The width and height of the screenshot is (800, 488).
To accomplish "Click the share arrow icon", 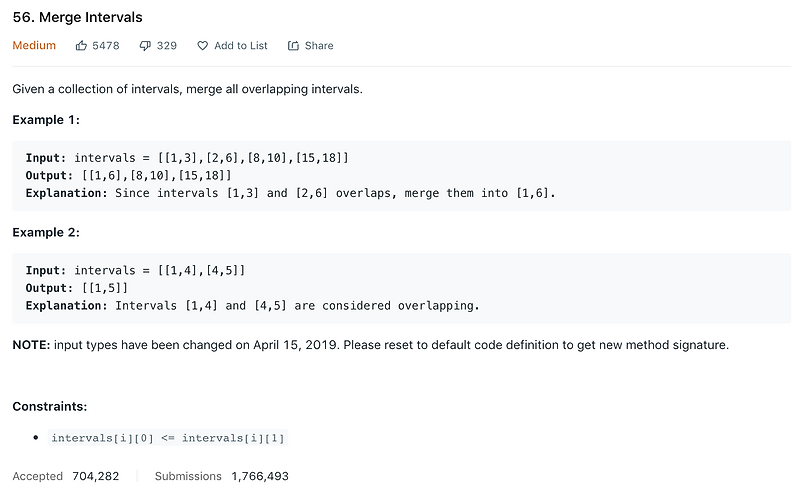I will 293,46.
